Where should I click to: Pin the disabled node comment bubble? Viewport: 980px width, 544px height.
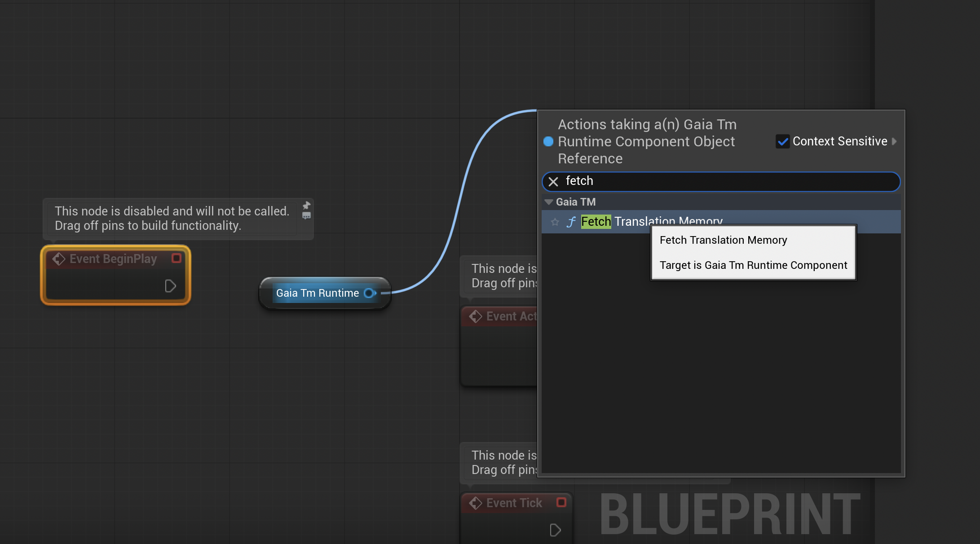(x=307, y=205)
